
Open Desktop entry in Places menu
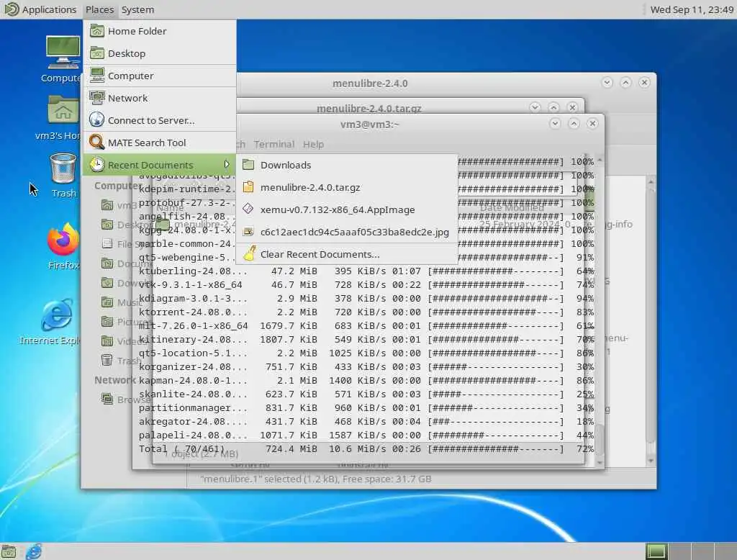coord(160,53)
